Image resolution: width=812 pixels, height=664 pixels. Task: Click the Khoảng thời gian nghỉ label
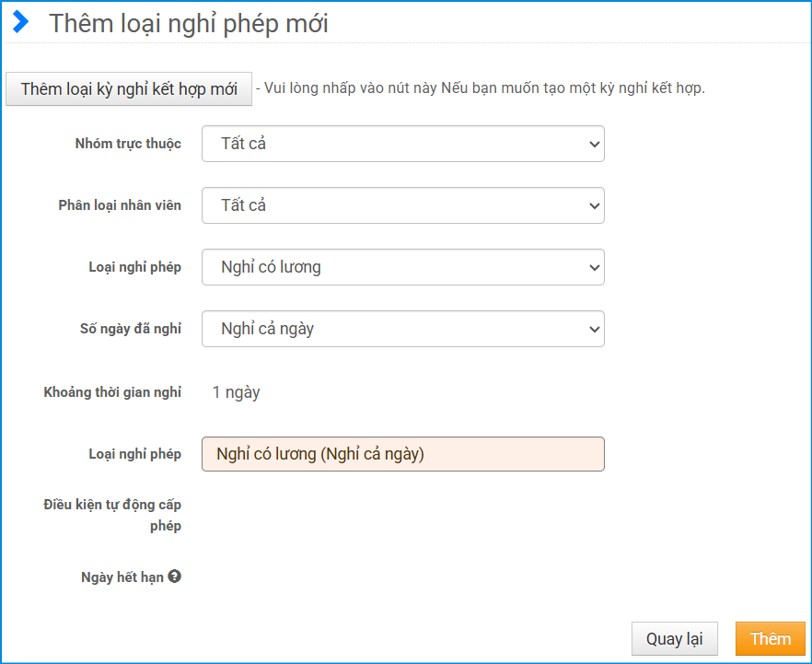[x=112, y=392]
